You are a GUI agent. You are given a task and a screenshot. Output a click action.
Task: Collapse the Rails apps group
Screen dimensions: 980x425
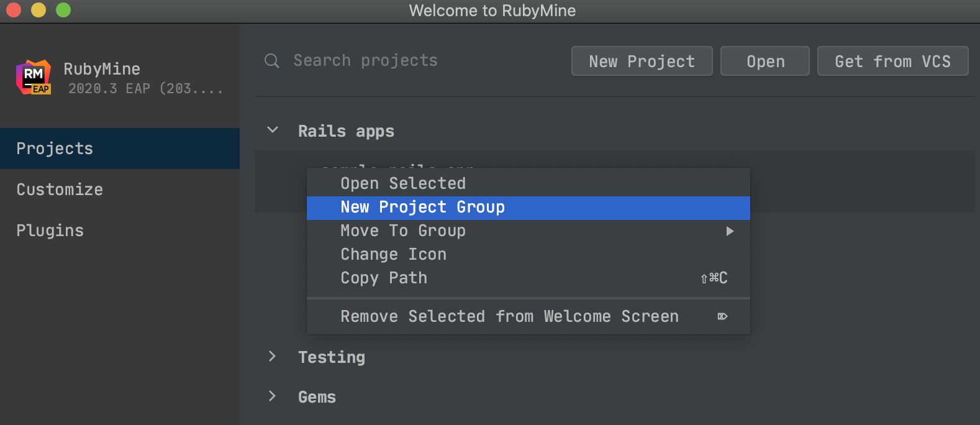coord(272,130)
